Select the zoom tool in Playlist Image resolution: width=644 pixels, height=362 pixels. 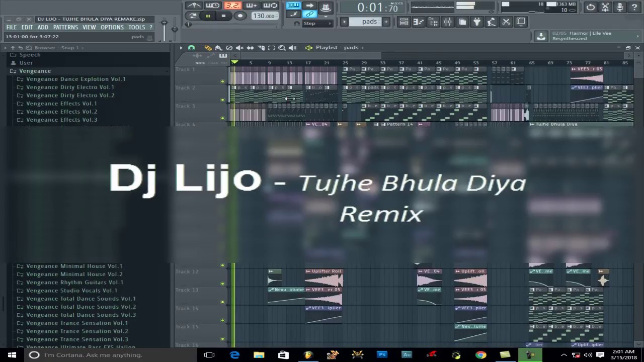click(x=282, y=48)
